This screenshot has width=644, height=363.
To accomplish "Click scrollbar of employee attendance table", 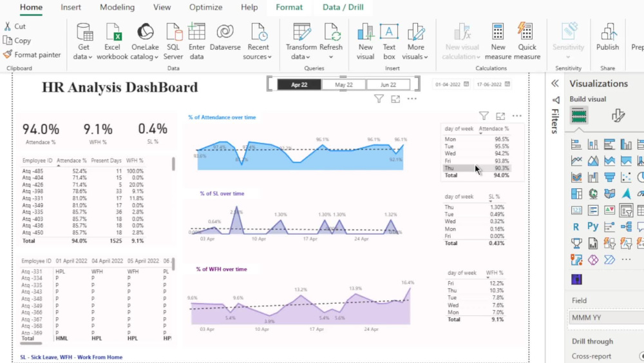I will [x=173, y=164].
